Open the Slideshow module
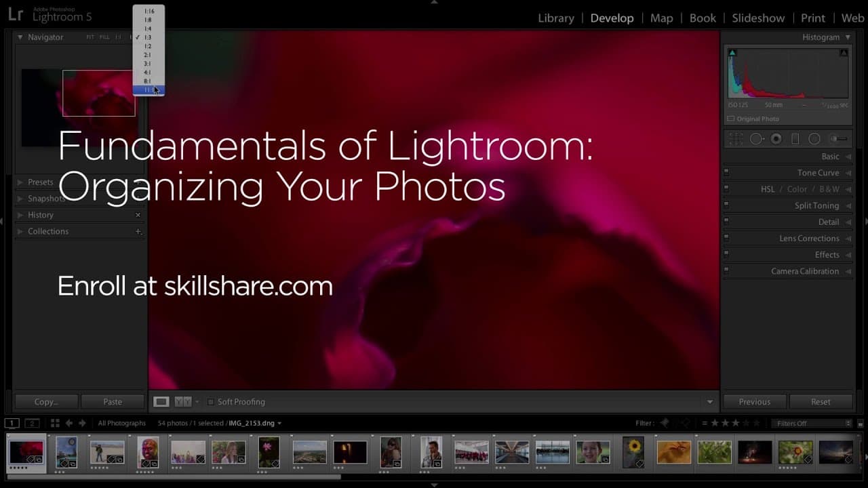The width and height of the screenshot is (868, 488). 758,18
